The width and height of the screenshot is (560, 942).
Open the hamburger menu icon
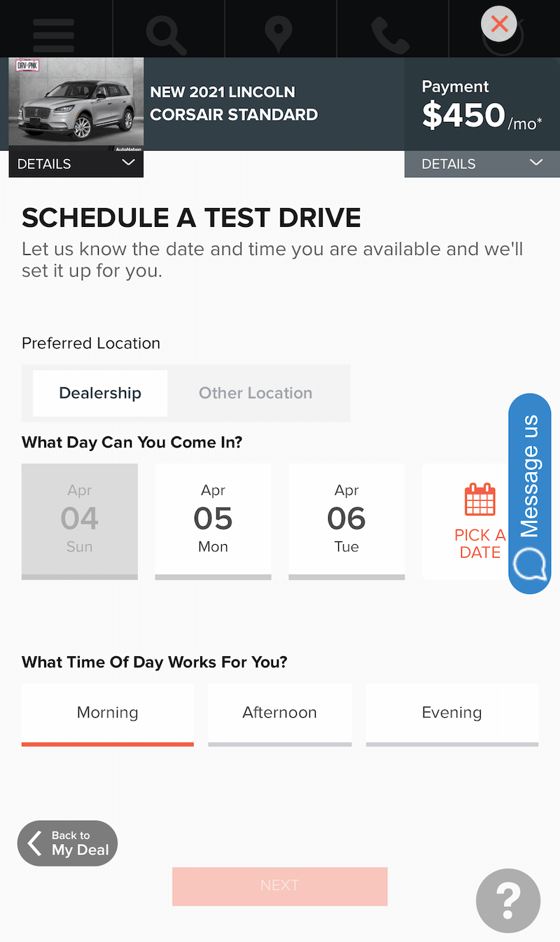click(x=53, y=31)
